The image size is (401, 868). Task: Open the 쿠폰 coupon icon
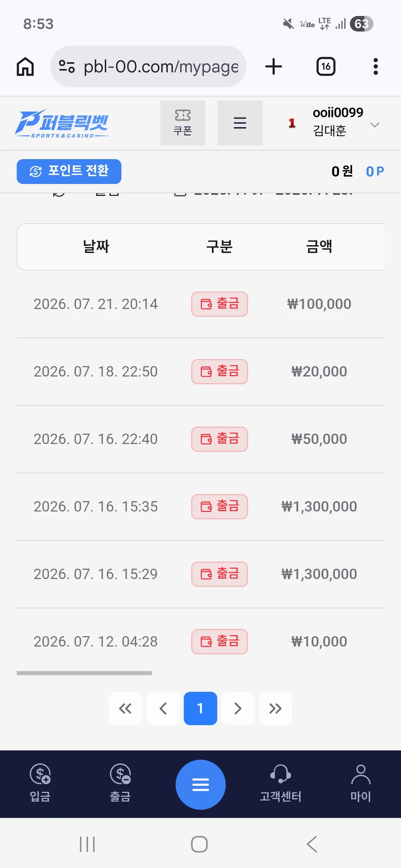(183, 123)
